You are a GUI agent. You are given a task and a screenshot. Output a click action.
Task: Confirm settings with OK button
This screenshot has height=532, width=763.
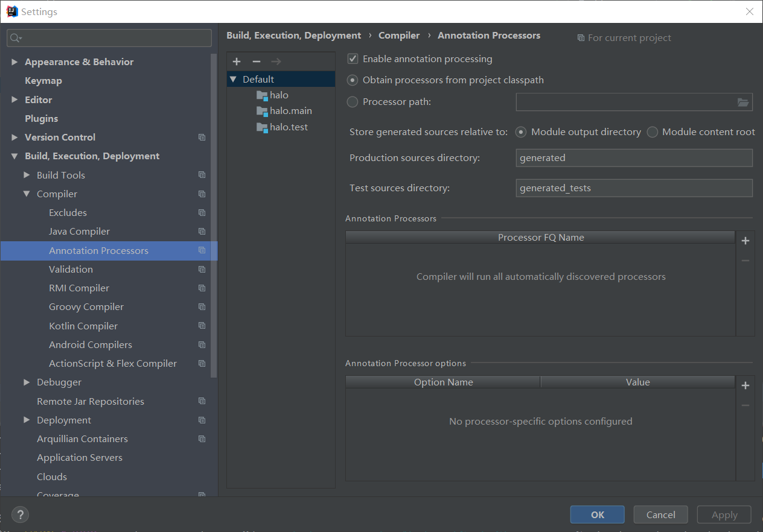click(598, 515)
